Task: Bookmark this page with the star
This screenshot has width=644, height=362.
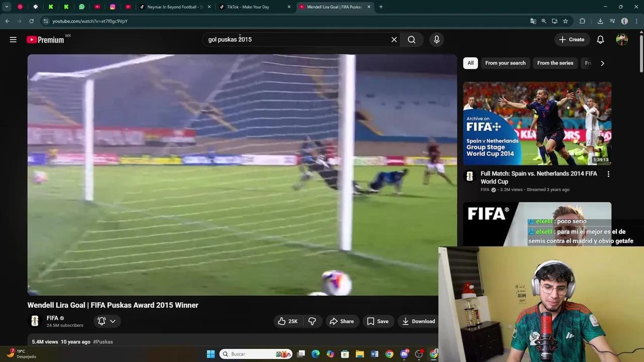Action: [x=566, y=21]
